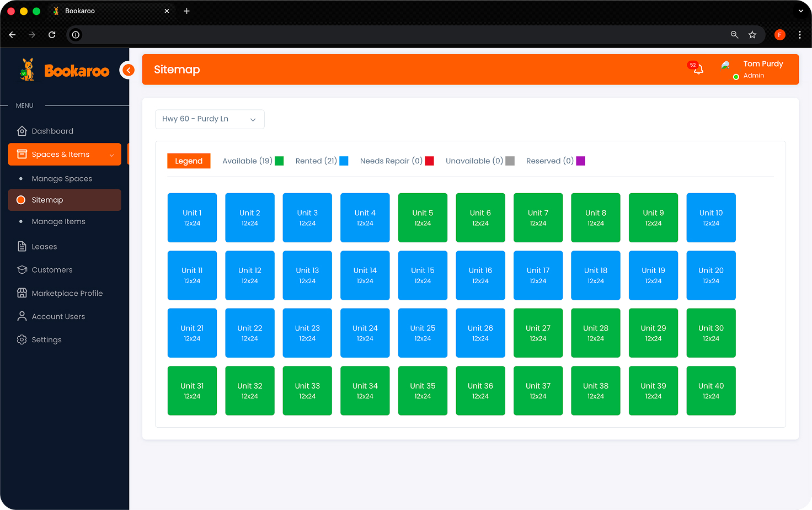This screenshot has height=510, width=812.
Task: Reload the page in the browser
Action: point(52,35)
